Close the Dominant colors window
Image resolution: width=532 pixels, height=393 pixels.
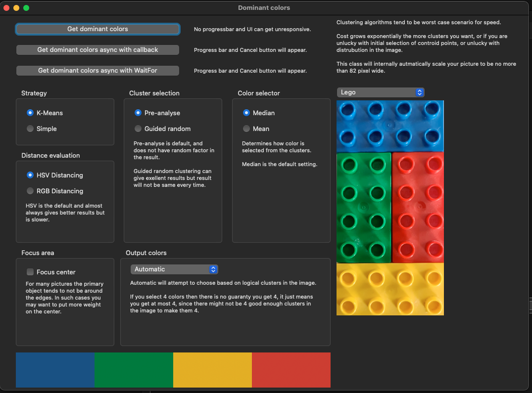point(6,8)
